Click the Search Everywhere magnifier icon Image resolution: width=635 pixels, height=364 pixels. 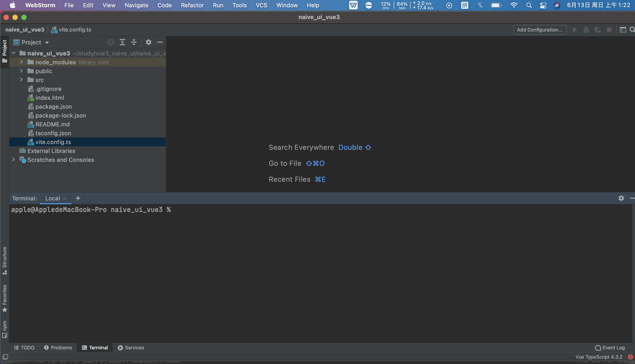tap(632, 30)
